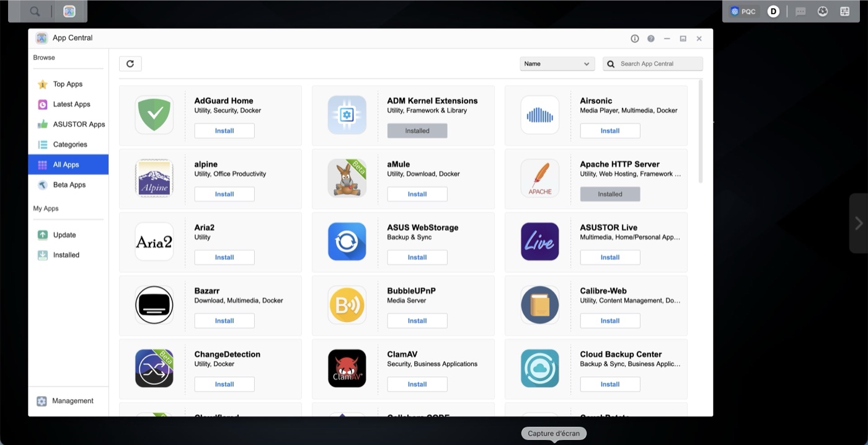Open the ClamAV title link
868x445 pixels.
pos(403,354)
